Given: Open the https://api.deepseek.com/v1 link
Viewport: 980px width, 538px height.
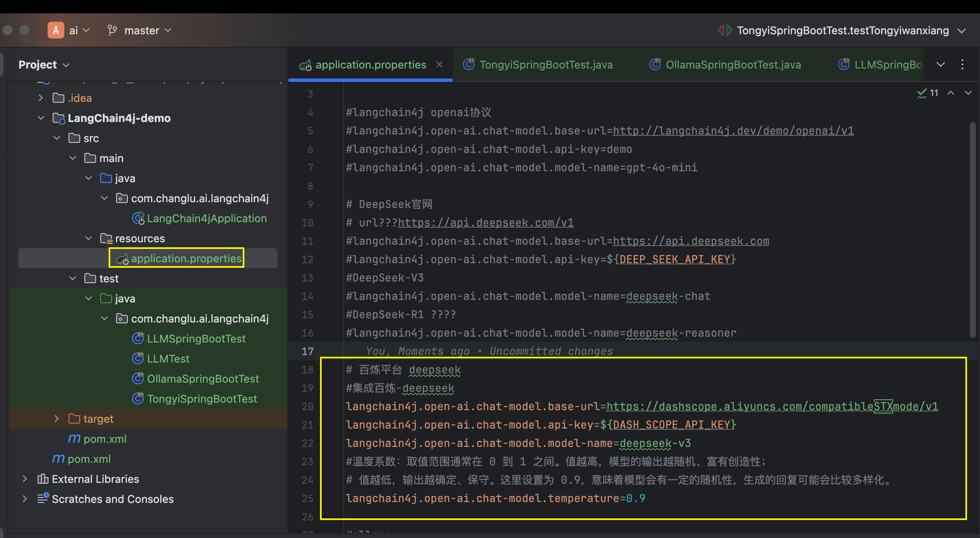Looking at the screenshot, I should click(x=486, y=223).
